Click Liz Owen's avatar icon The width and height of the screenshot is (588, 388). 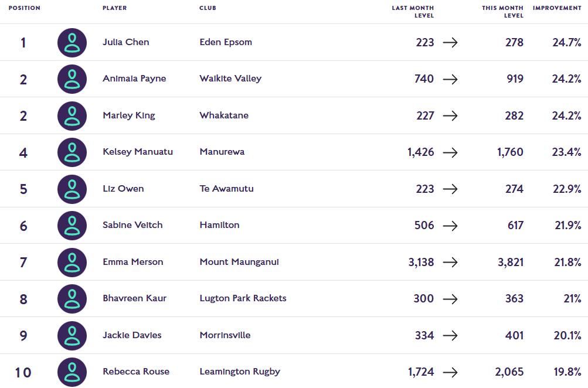click(x=72, y=189)
